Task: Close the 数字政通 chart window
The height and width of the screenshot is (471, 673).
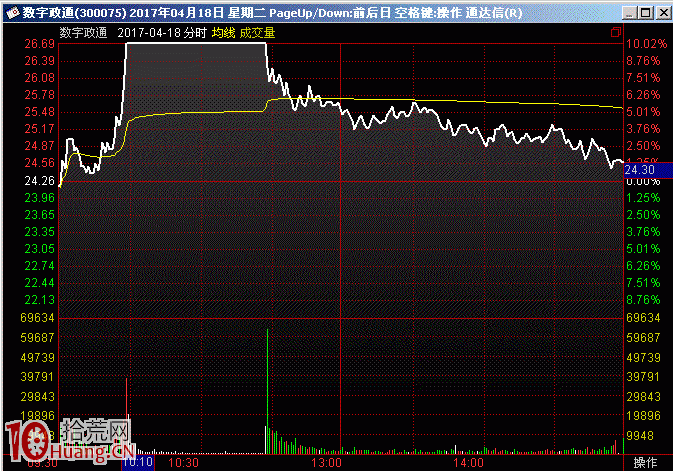Action: click(663, 13)
